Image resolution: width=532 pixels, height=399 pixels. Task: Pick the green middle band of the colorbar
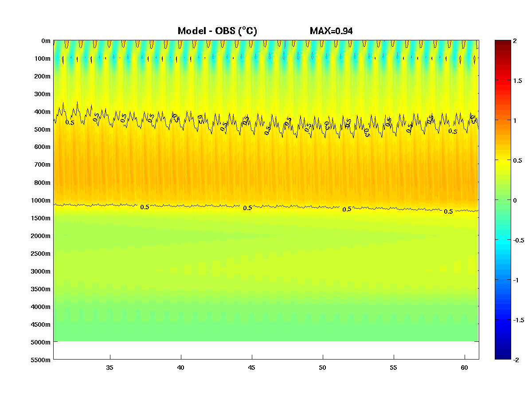(x=503, y=200)
